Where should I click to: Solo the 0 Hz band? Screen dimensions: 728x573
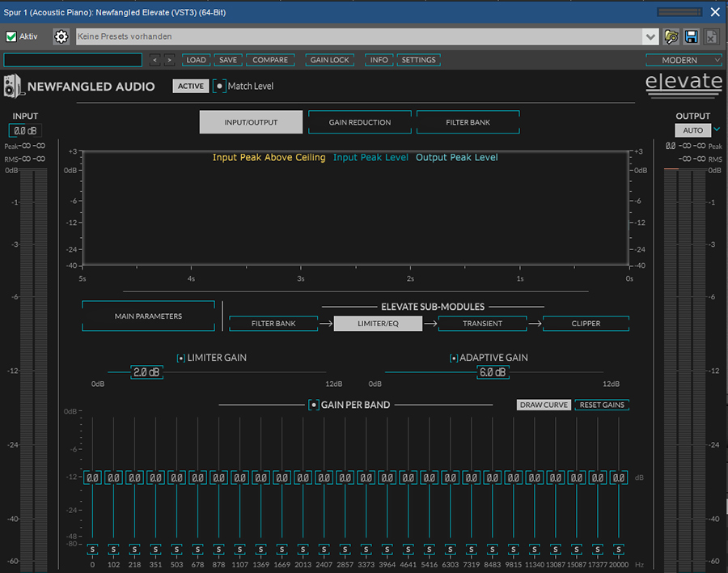click(x=92, y=550)
